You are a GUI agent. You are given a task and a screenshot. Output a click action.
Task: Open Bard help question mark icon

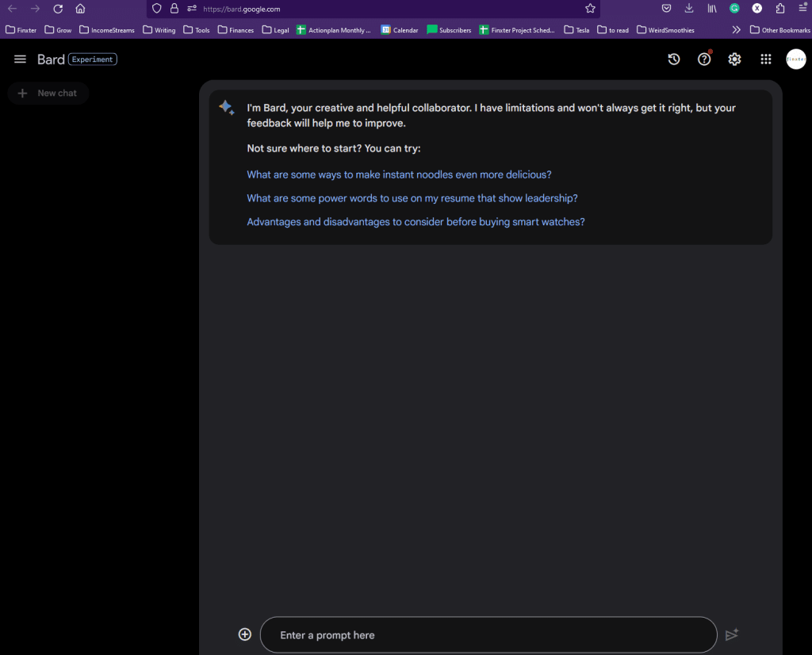point(704,59)
